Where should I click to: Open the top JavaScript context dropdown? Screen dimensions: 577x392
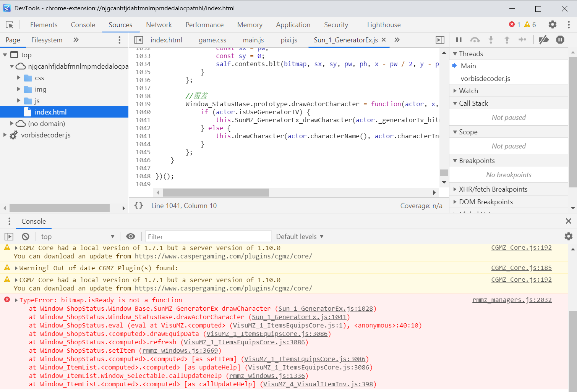(78, 237)
